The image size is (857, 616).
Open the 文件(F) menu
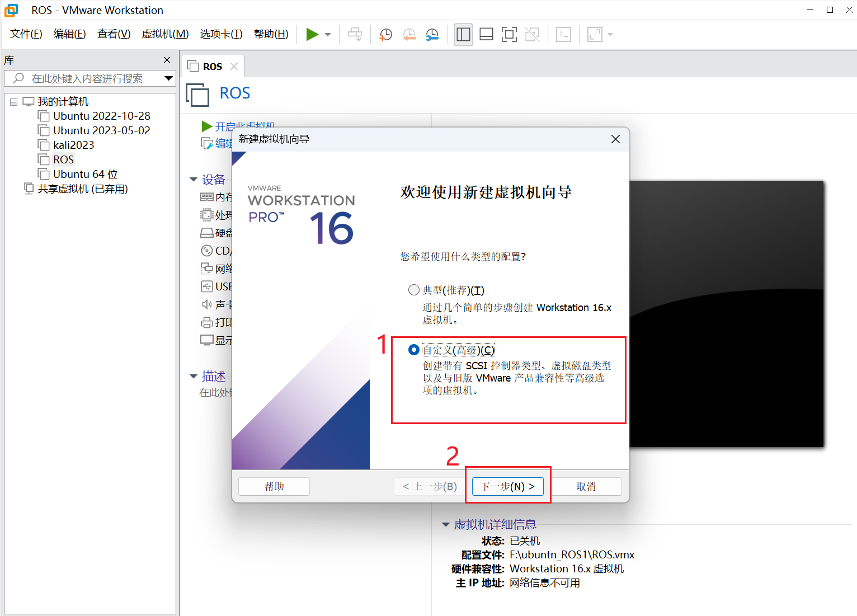click(26, 34)
